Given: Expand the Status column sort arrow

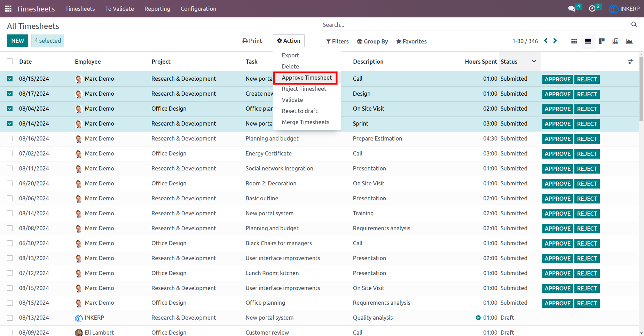Looking at the screenshot, I should (534, 61).
